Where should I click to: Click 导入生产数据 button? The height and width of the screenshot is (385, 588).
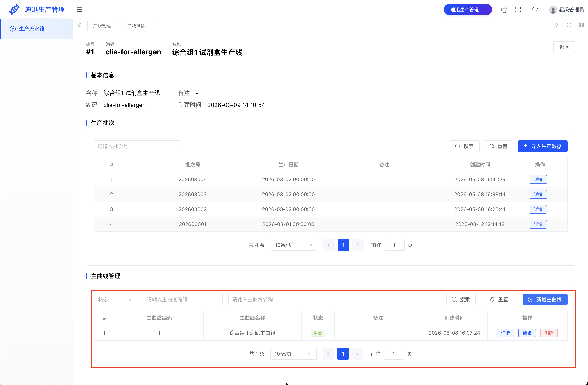click(542, 146)
